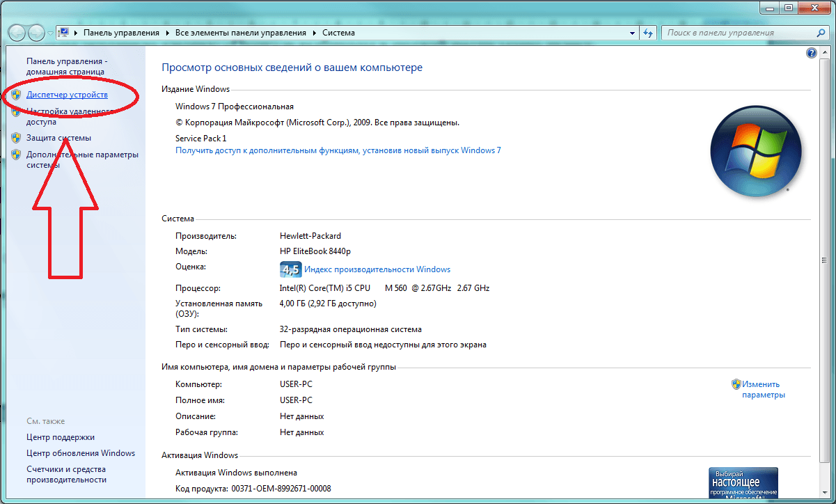The width and height of the screenshot is (836, 504).
Task: Click 'Service Pack 1' text
Action: point(201,139)
